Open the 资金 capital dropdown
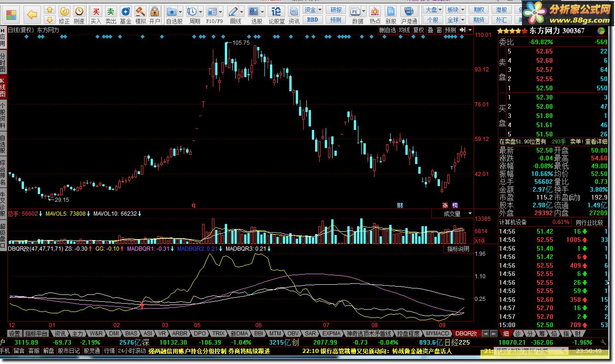 (x=313, y=10)
